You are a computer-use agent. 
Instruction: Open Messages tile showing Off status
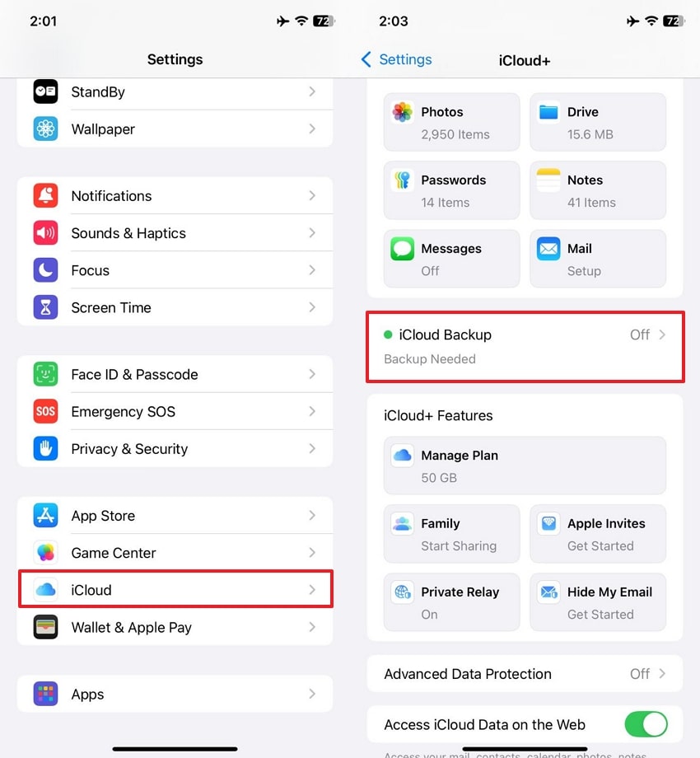pyautogui.click(x=451, y=259)
